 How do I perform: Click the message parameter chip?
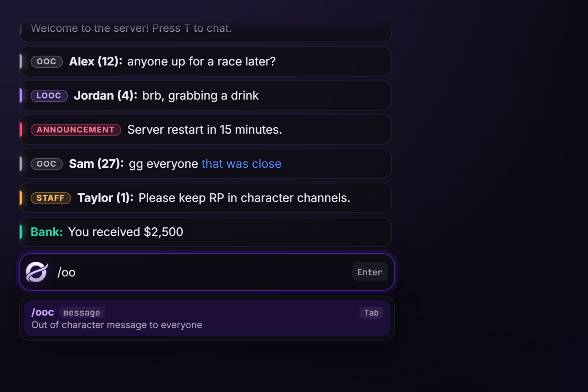click(82, 313)
